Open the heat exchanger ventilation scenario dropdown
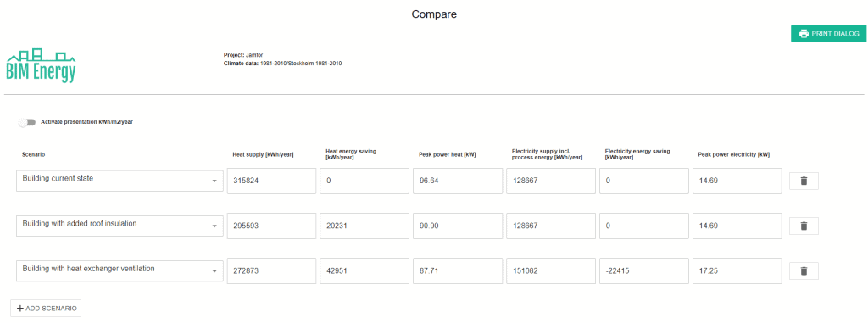Image resolution: width=868 pixels, height=323 pixels. coord(120,270)
